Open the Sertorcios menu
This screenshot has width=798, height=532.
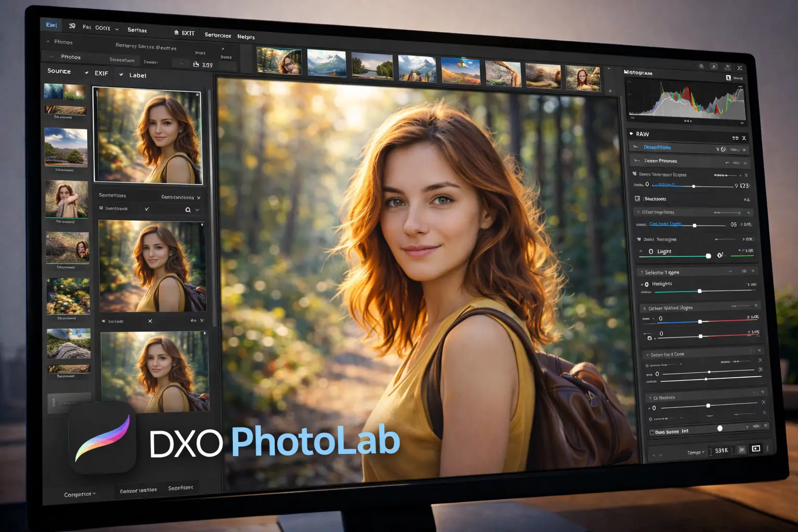[218, 35]
